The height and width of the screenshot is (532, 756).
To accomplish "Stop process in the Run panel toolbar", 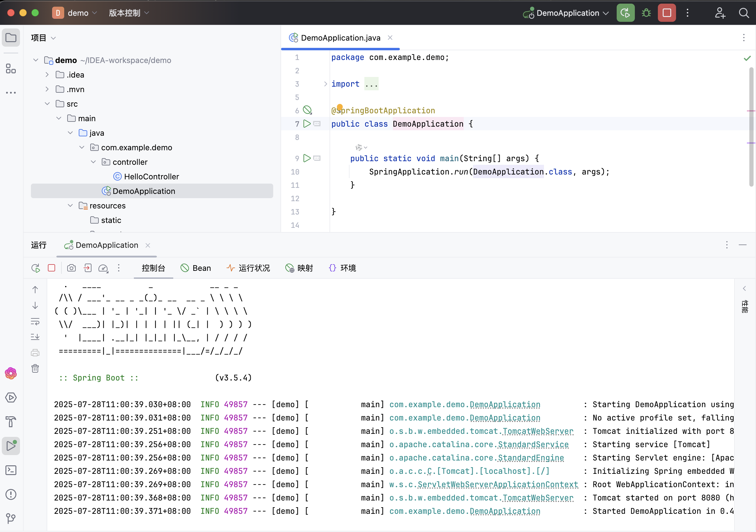I will pos(51,268).
